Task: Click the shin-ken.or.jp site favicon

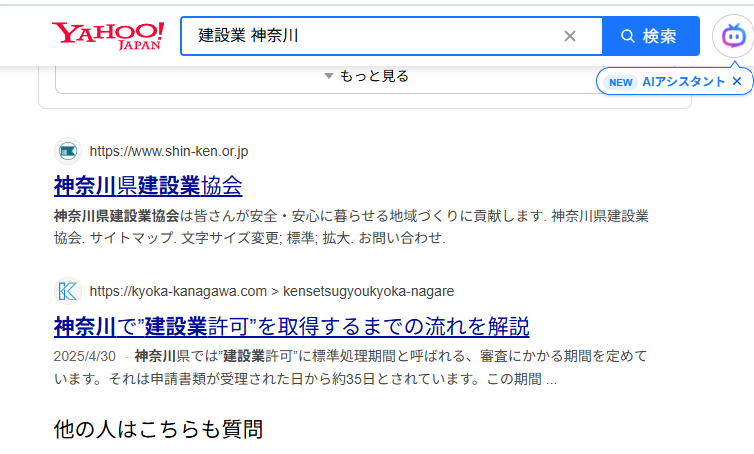Action: (x=68, y=151)
